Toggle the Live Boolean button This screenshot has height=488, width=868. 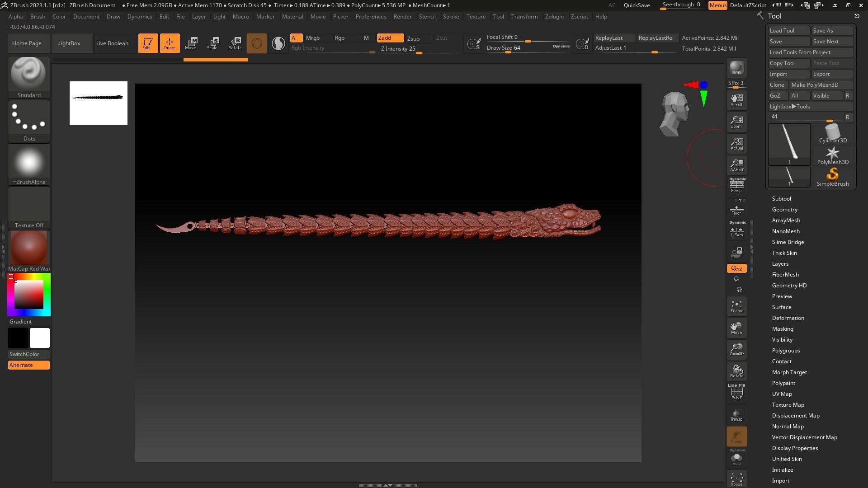click(112, 43)
